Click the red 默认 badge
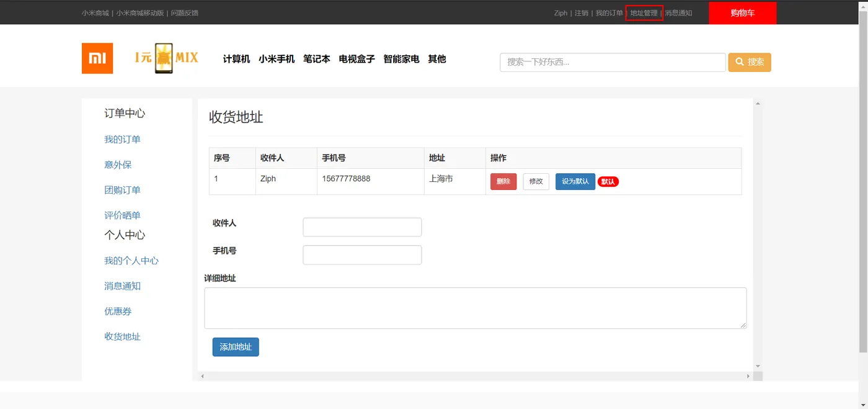This screenshot has width=868, height=409. point(608,182)
